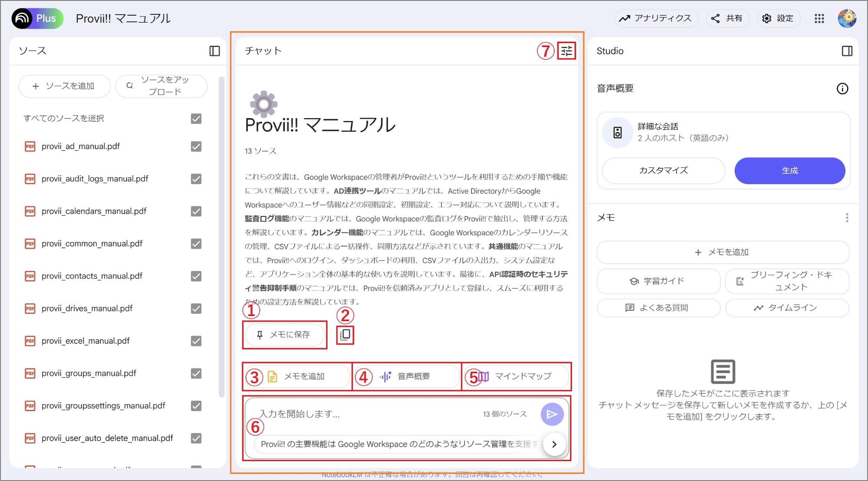
Task: Open source provii_user_auto_delete_manual.pdf
Action: click(x=107, y=438)
